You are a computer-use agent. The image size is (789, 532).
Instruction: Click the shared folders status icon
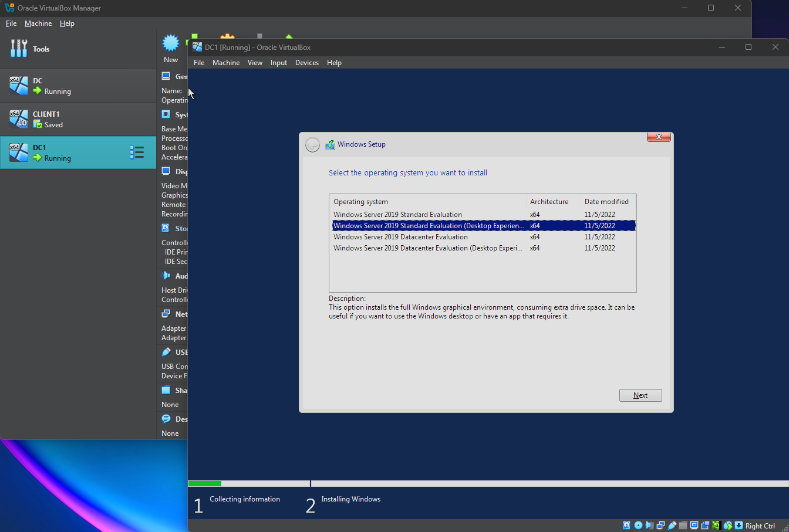tap(683, 526)
